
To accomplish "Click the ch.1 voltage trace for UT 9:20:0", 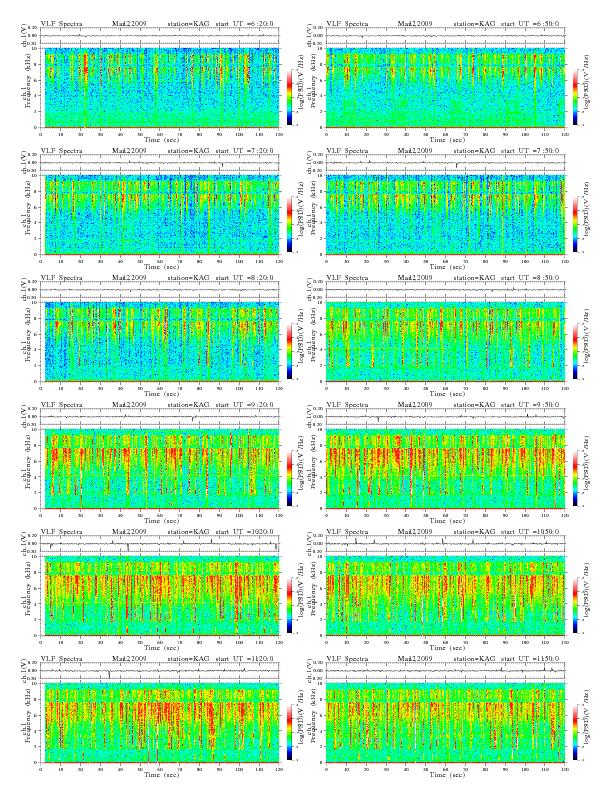I will click(x=160, y=417).
